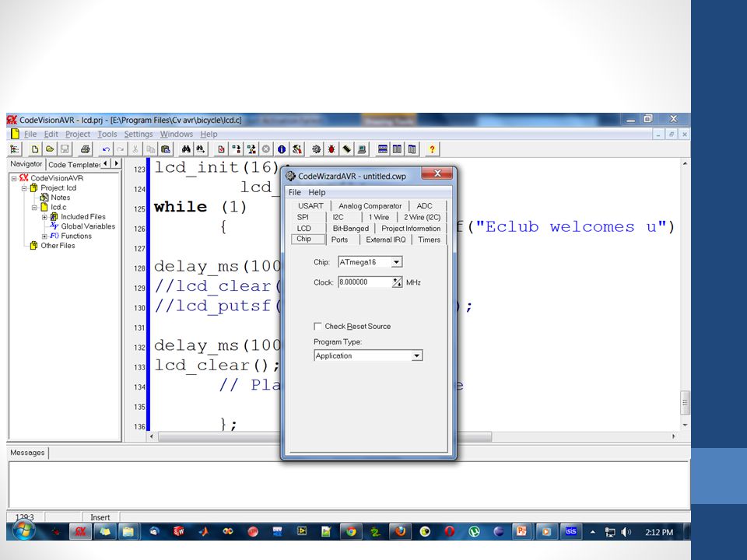Expand the Included Files tree node
The image size is (747, 560).
coord(44,217)
